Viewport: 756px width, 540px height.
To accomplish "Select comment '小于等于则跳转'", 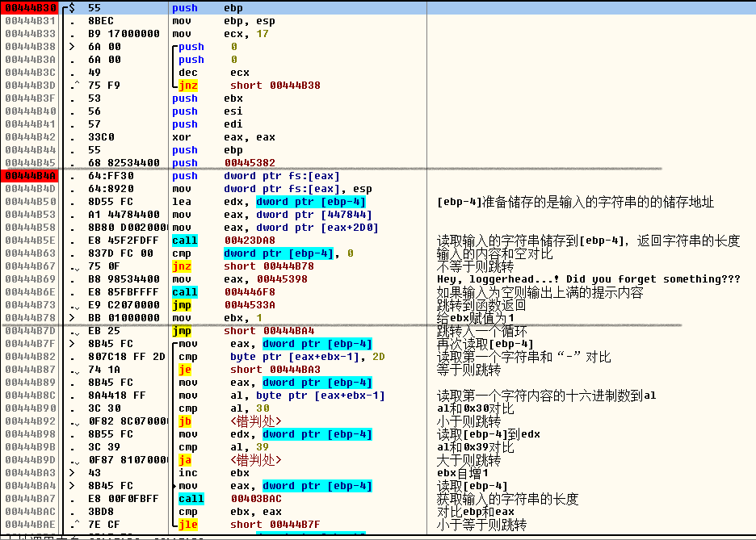I will click(x=481, y=525).
